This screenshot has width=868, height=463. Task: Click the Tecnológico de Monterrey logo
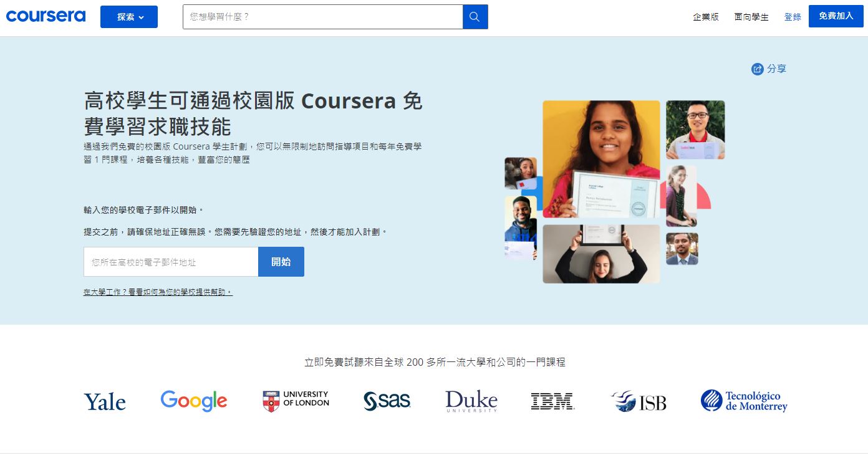point(744,401)
